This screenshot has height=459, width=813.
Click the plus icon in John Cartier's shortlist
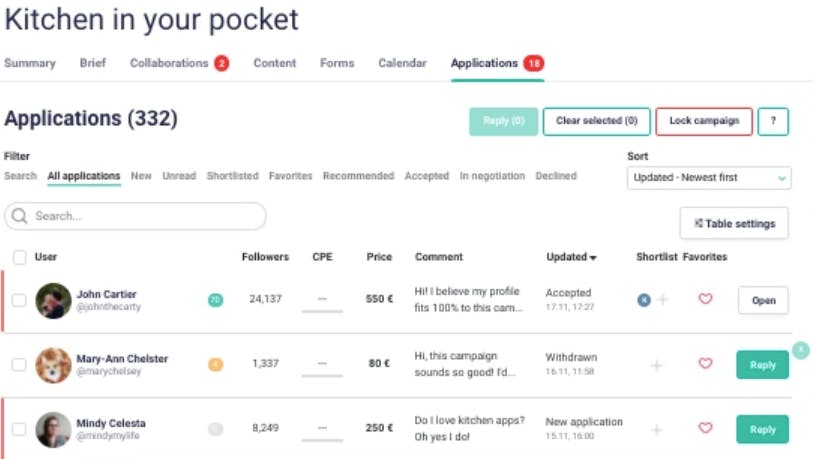click(x=662, y=299)
